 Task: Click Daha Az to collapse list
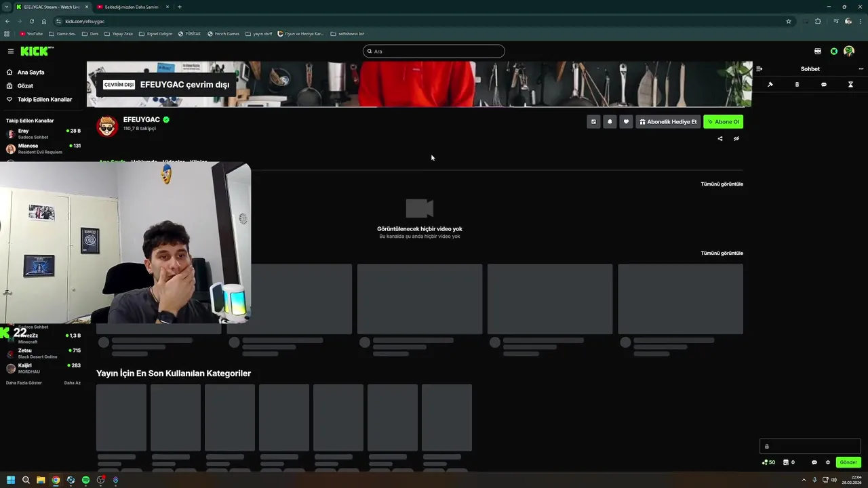click(x=73, y=383)
